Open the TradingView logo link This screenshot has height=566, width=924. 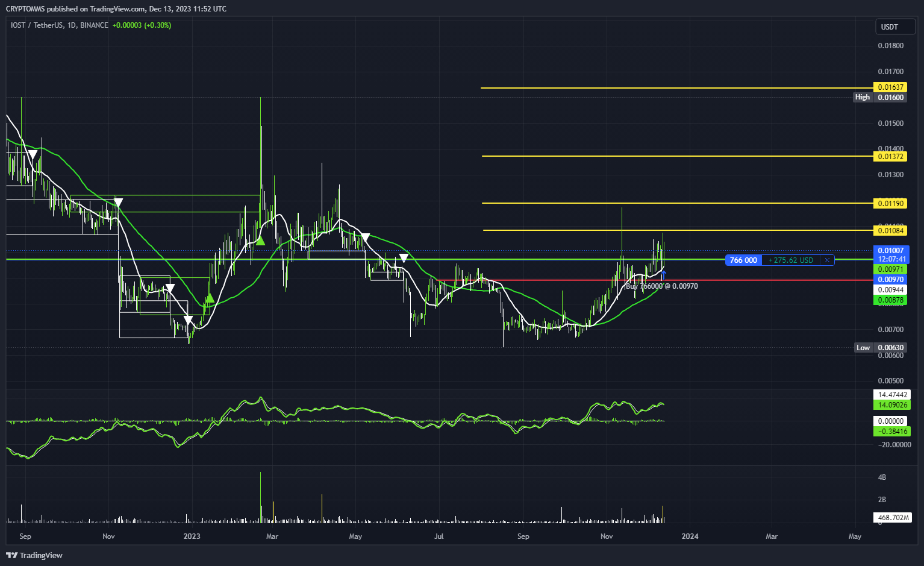(34, 555)
